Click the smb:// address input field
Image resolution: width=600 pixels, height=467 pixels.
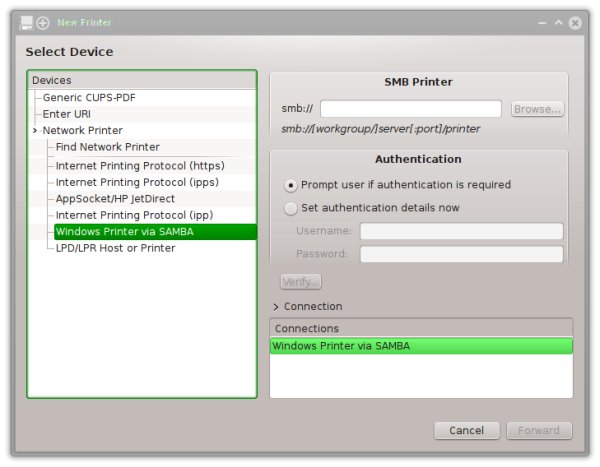coord(411,109)
